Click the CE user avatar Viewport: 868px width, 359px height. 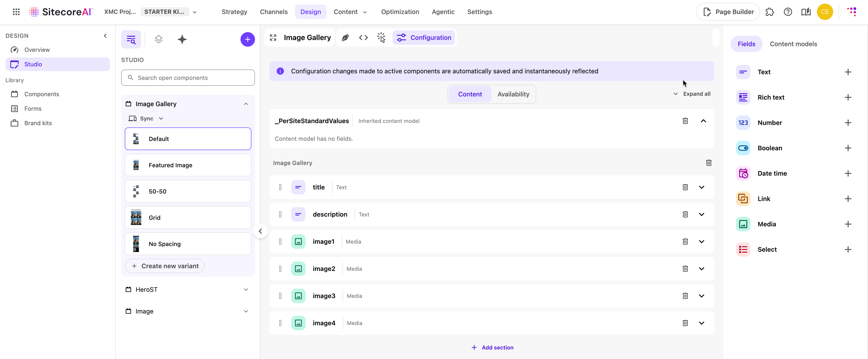(x=825, y=12)
